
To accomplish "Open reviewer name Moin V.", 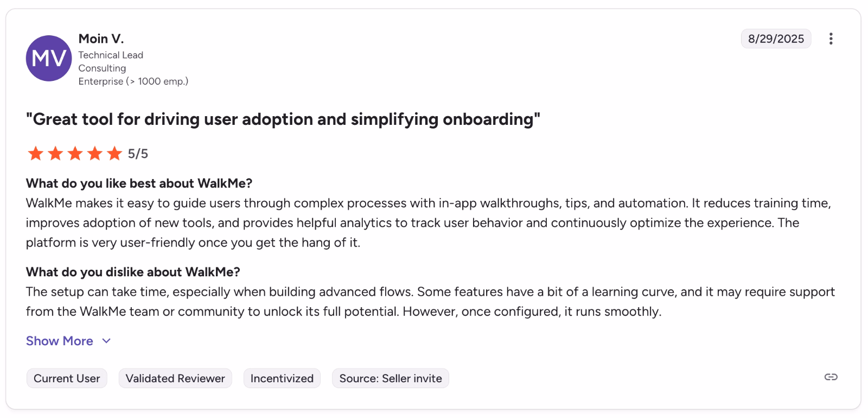I will [x=101, y=39].
